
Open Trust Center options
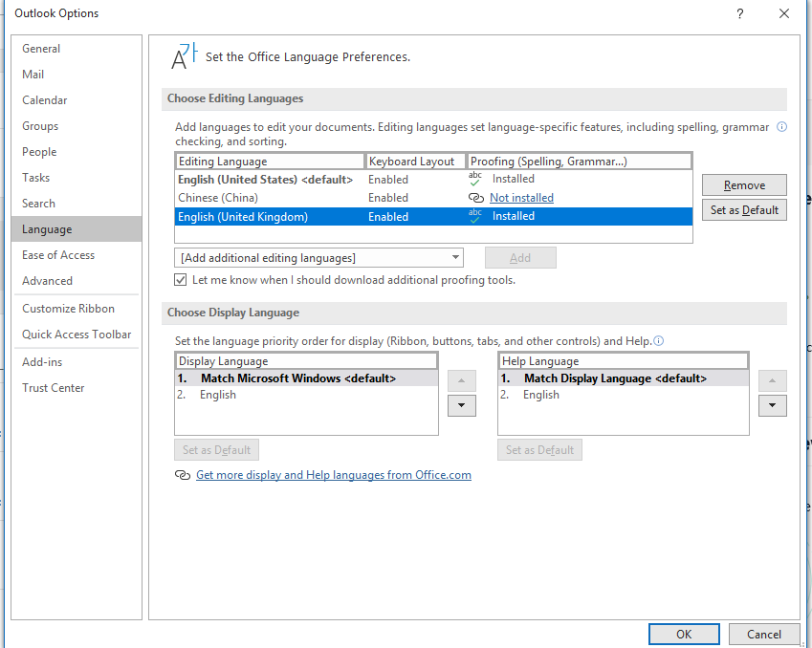tap(77, 388)
